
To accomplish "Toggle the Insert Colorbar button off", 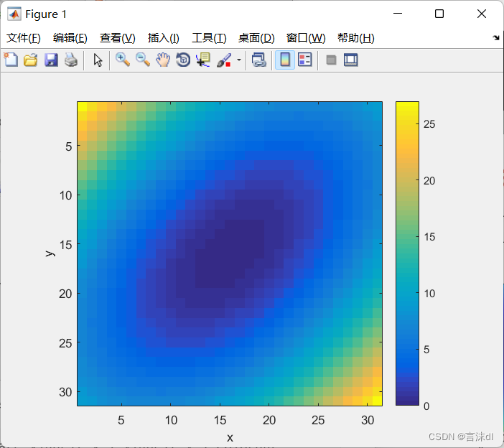I will (284, 60).
